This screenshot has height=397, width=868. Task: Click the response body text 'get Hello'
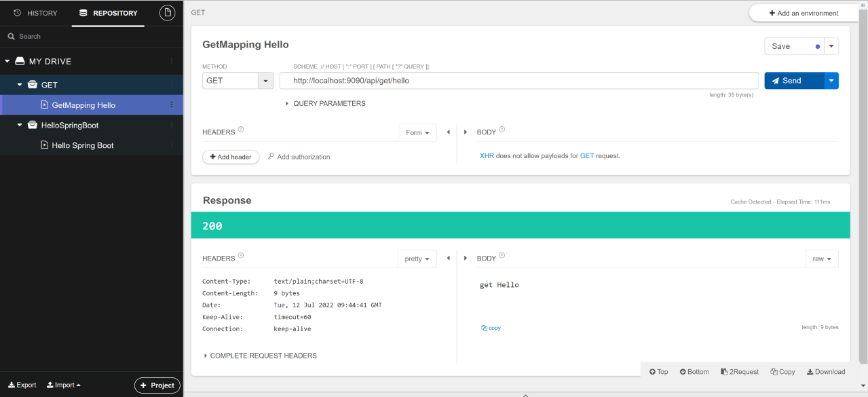[x=499, y=285]
